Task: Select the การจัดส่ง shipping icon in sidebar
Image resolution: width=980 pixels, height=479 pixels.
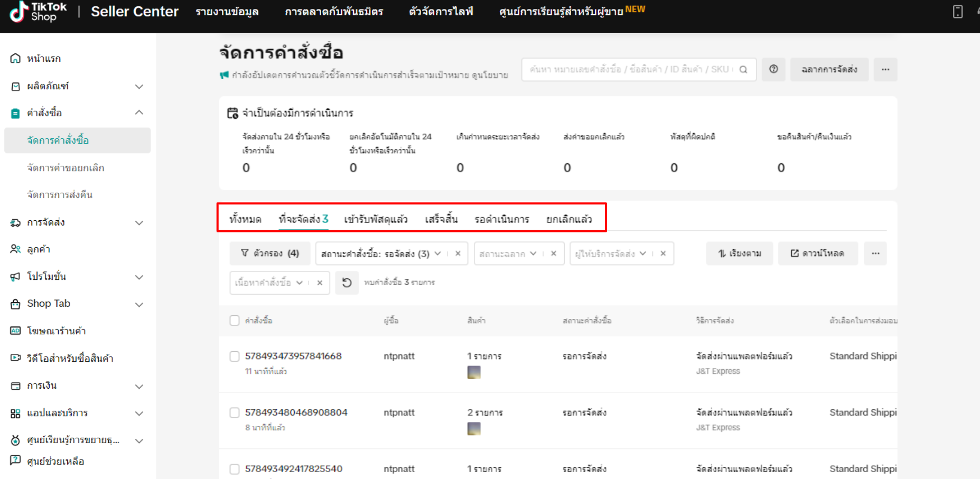Action: tap(15, 222)
